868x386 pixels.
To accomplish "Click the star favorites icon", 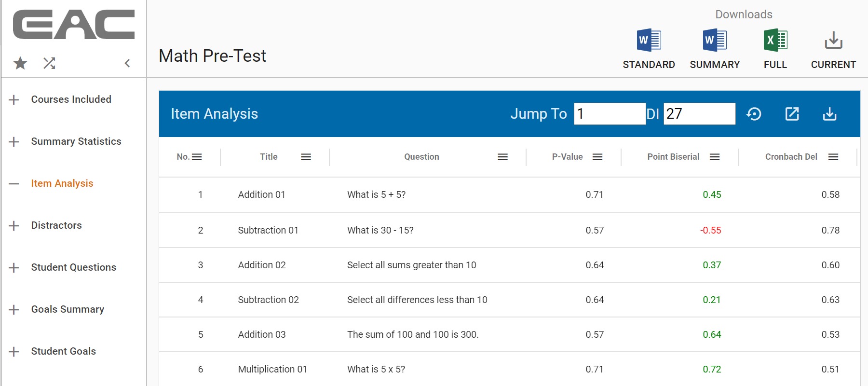I will tap(20, 63).
